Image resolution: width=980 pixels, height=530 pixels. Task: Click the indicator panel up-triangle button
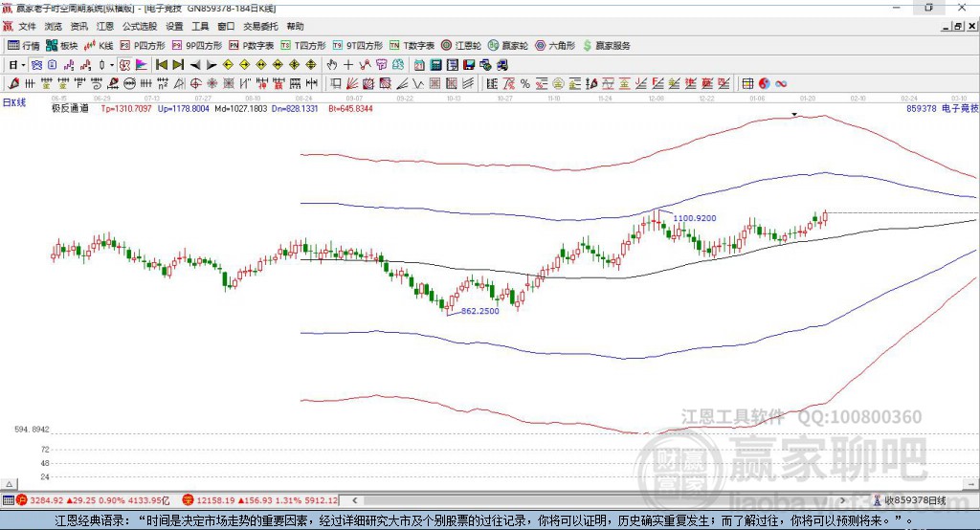point(10,484)
